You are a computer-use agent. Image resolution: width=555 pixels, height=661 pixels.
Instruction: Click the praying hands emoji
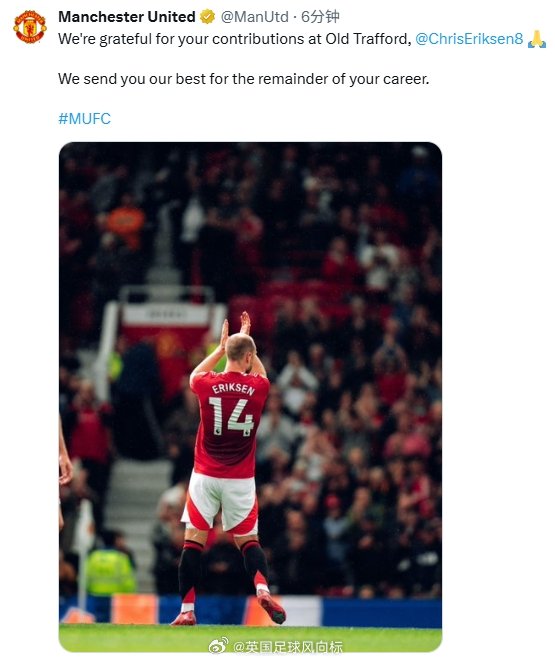[536, 39]
